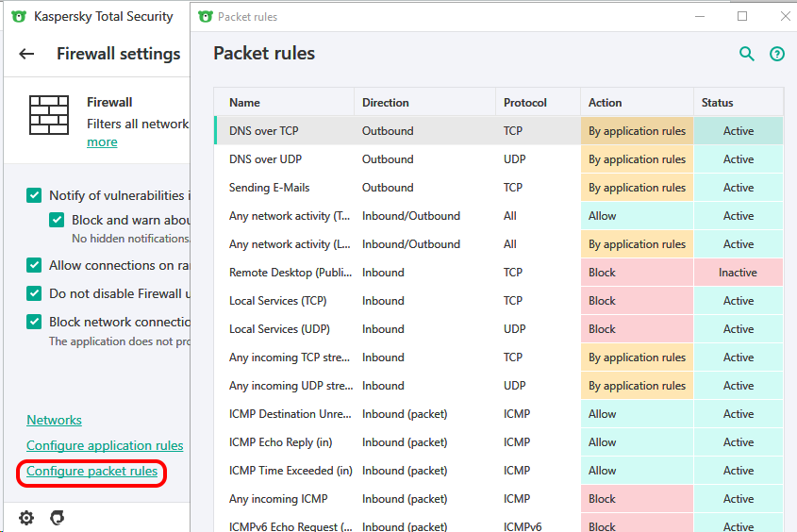This screenshot has height=532, width=797.
Task: Click the Firewall brick wall icon
Action: click(47, 114)
